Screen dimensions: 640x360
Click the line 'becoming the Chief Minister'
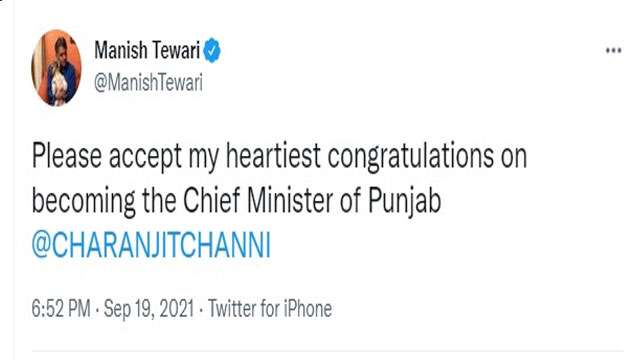coord(236,202)
